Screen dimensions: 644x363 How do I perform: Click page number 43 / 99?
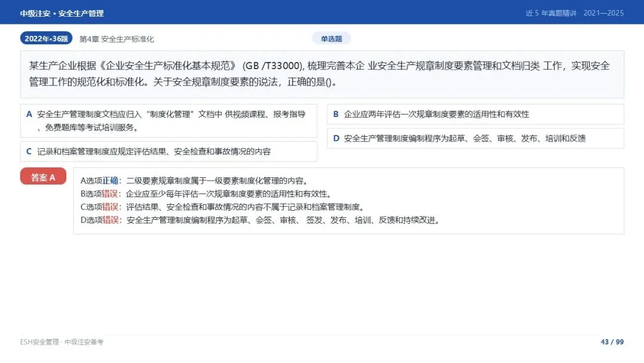[612, 342]
